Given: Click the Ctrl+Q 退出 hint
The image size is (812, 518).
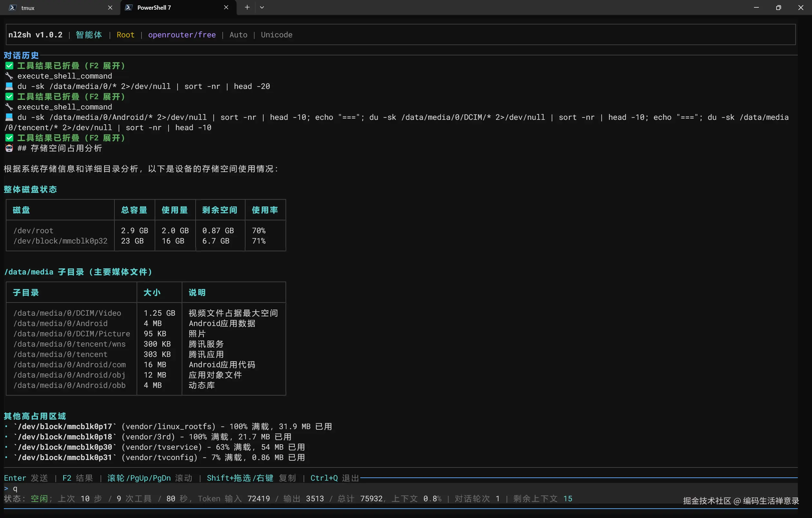Looking at the screenshot, I should tap(335, 478).
